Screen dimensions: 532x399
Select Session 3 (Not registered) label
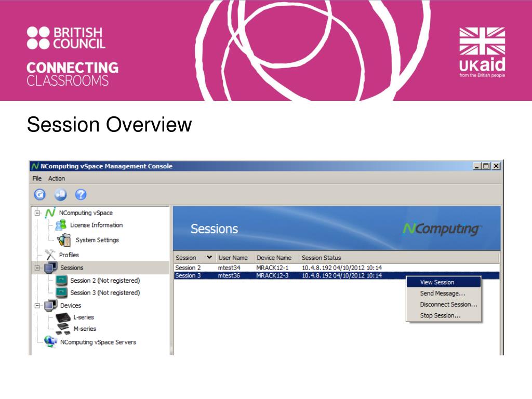coord(105,293)
